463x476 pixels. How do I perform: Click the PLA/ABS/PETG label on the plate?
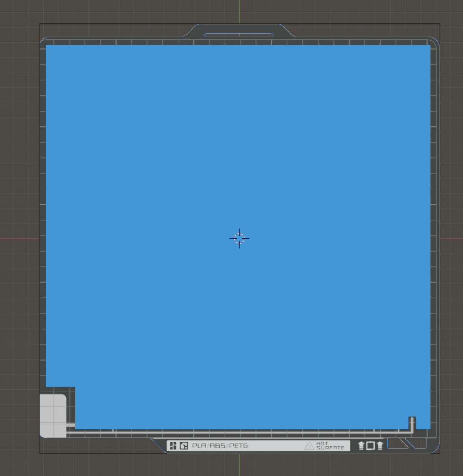pos(220,446)
